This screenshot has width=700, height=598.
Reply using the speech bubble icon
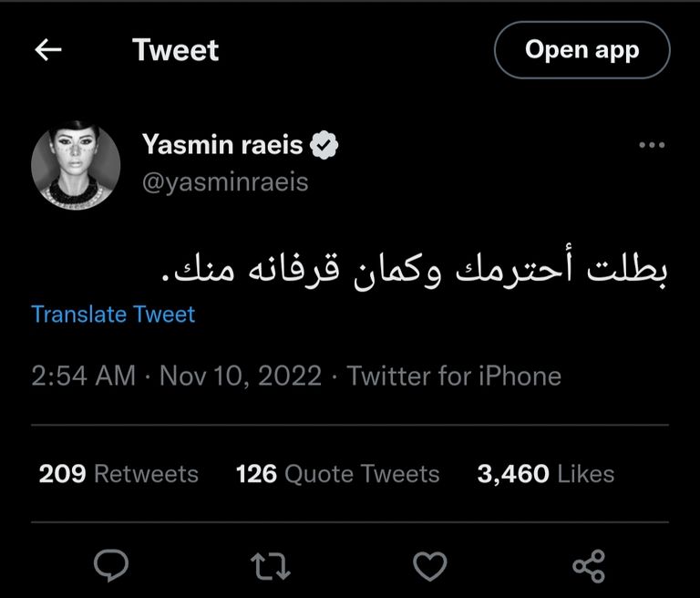(x=111, y=567)
